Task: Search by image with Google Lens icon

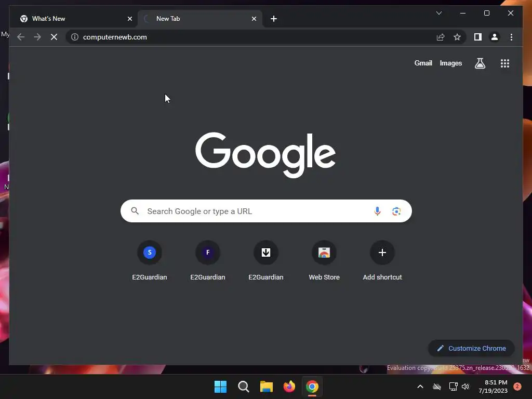Action: point(396,211)
